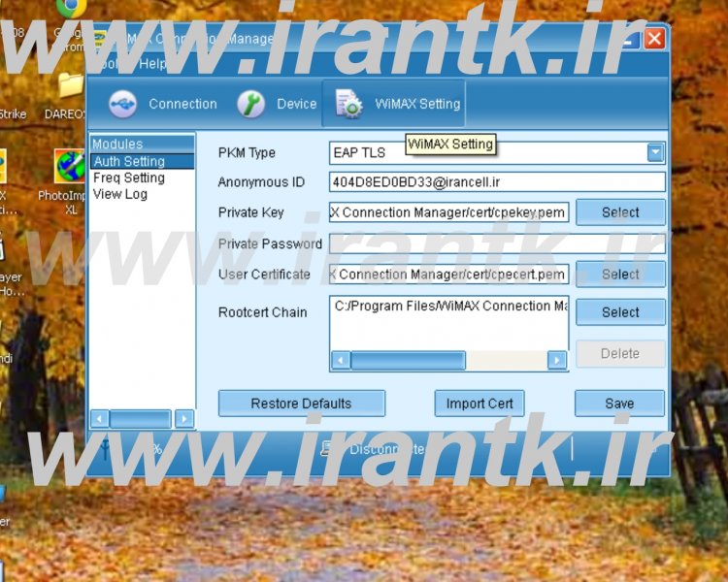728x582 pixels.
Task: Click the Rootcert Chain horizontal scrollbar thumb
Action: tap(408, 360)
